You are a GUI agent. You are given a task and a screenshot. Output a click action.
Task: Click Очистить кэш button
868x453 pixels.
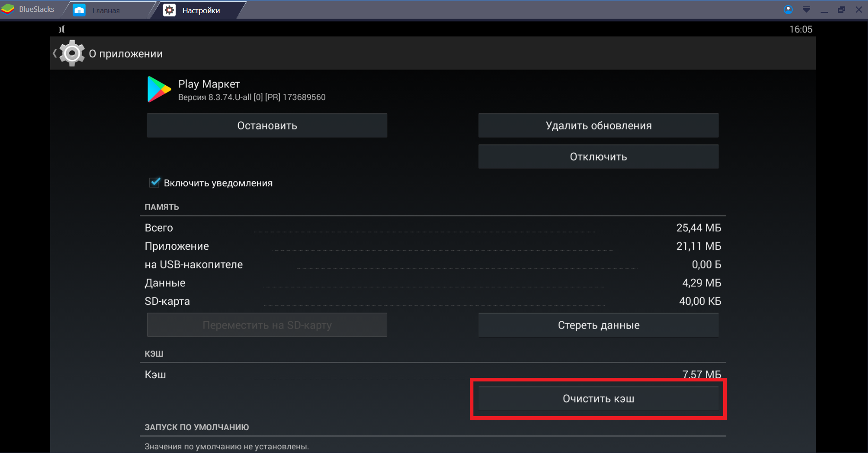(598, 398)
